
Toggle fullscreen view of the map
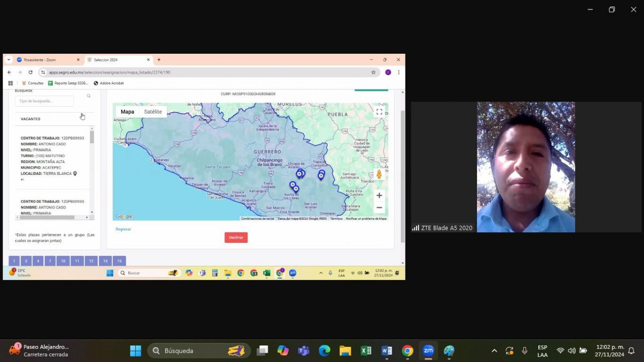[379, 112]
